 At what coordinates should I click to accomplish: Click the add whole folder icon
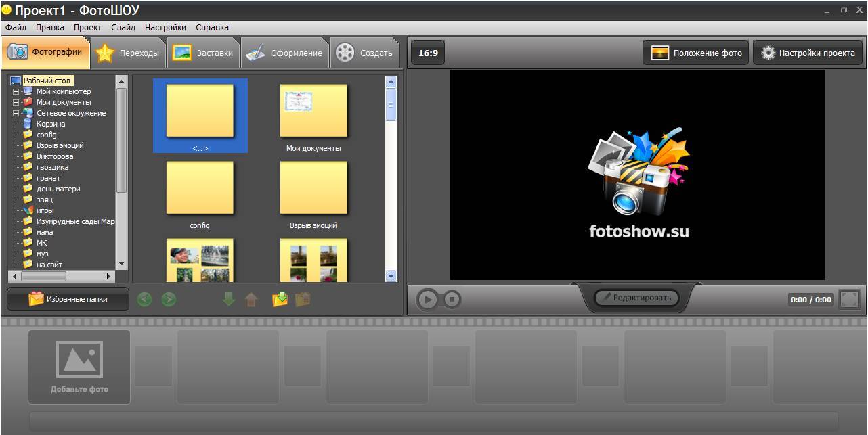(280, 299)
